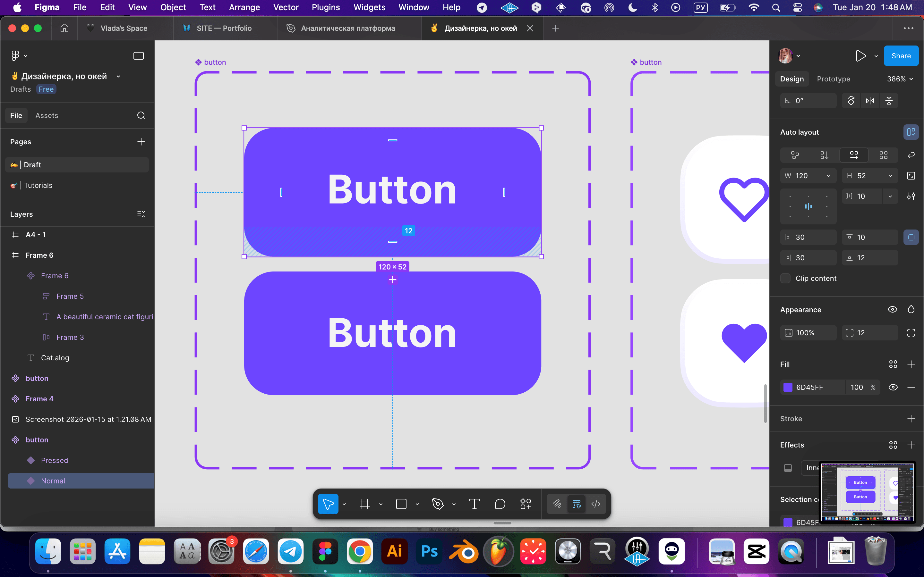
Task: Switch to Dev Mode in toolbar
Action: [596, 504]
